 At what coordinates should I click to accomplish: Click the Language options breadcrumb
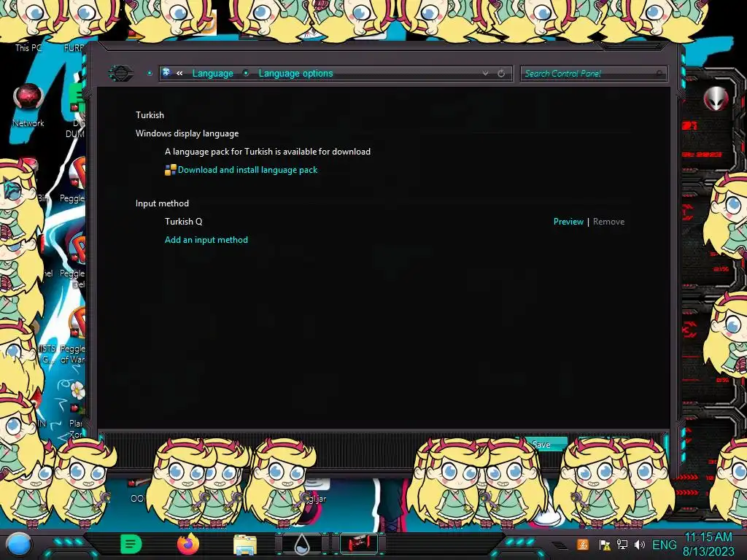point(295,74)
